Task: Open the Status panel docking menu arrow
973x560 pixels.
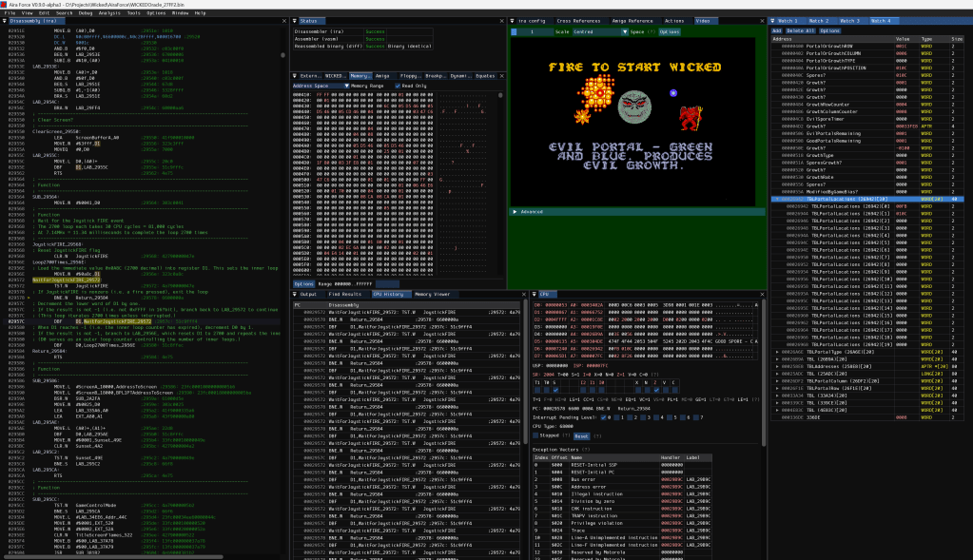Action: [295, 20]
